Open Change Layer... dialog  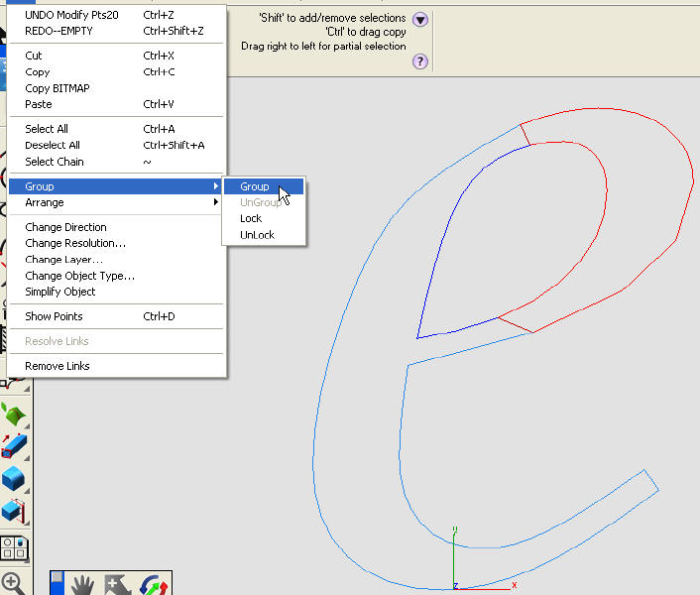click(x=116, y=260)
